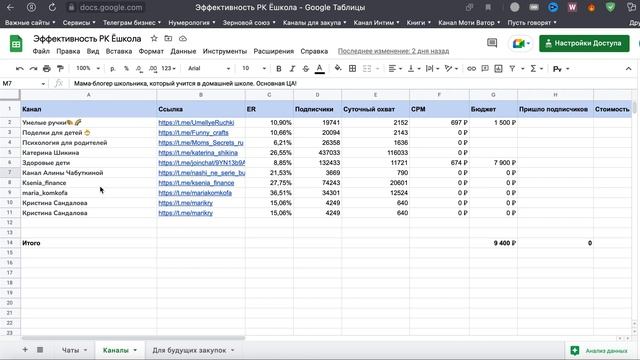This screenshot has width=640, height=360.
Task: Reload the browser page
Action: click(52, 7)
